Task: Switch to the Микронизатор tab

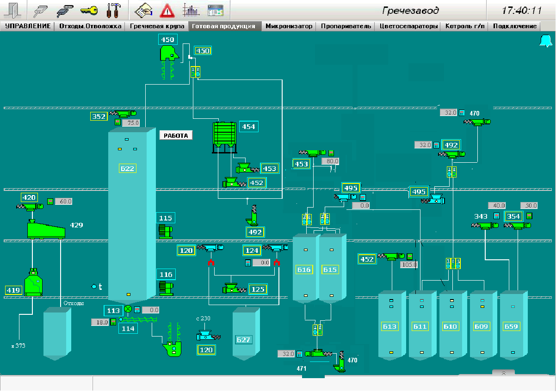Action: pos(289,26)
